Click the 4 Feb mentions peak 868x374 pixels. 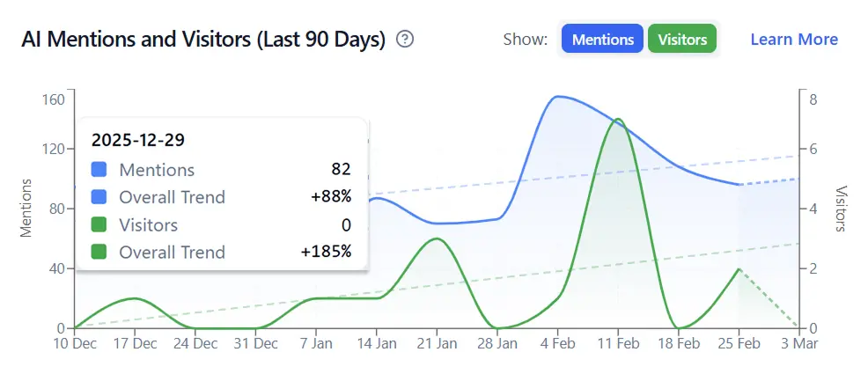(558, 97)
